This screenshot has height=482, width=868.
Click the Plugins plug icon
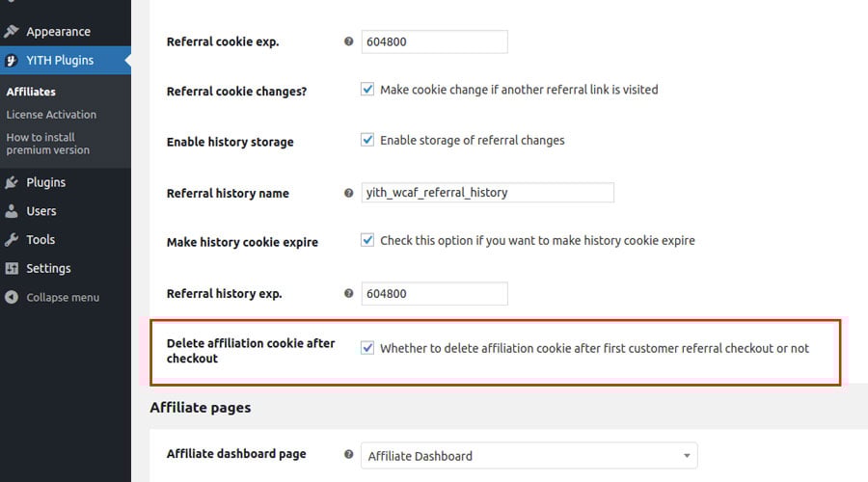coord(12,182)
